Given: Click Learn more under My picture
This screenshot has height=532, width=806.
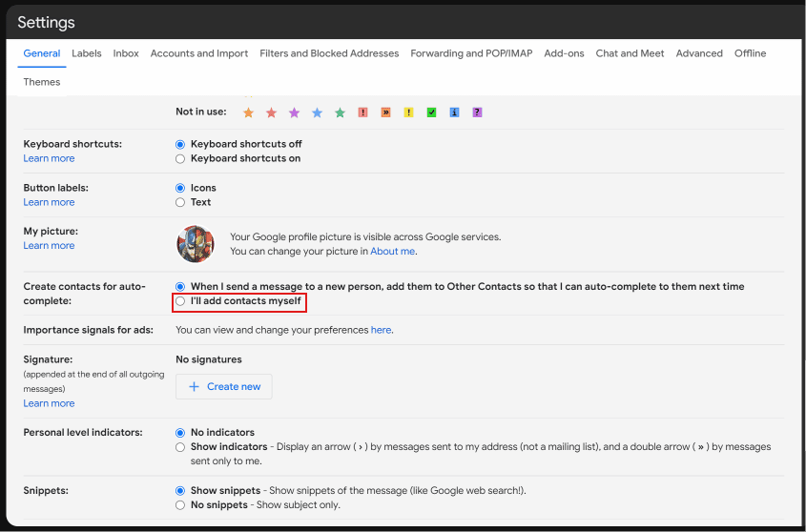Looking at the screenshot, I should [x=49, y=246].
